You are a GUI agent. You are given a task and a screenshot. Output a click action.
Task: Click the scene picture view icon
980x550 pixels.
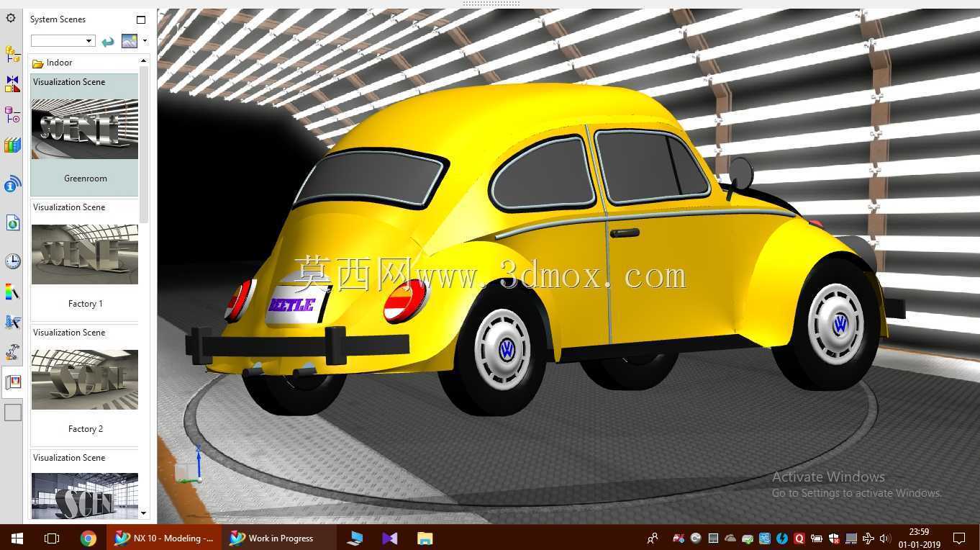[x=130, y=41]
